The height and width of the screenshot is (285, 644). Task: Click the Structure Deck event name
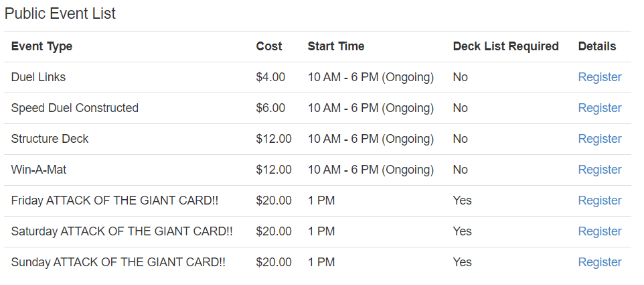(x=50, y=139)
